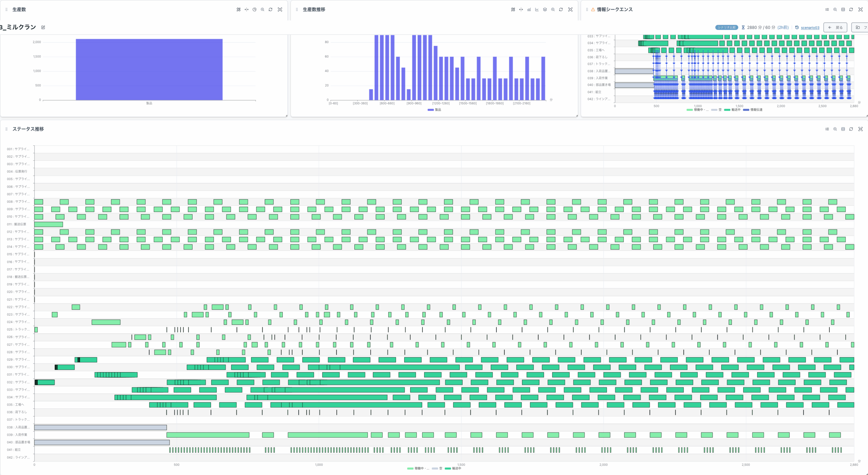868x475 pixels.
Task: Refresh the 生産数 panel
Action: click(x=270, y=9)
